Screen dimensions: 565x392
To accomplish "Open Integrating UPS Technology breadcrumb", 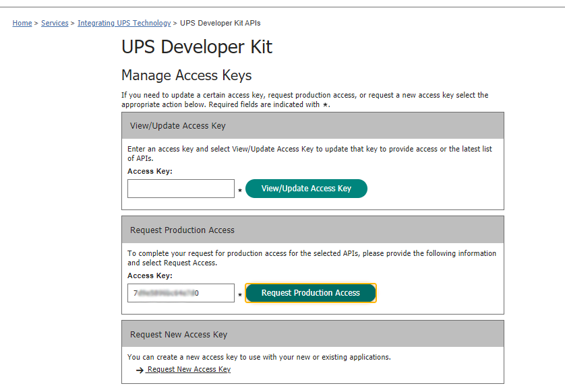I will click(124, 23).
